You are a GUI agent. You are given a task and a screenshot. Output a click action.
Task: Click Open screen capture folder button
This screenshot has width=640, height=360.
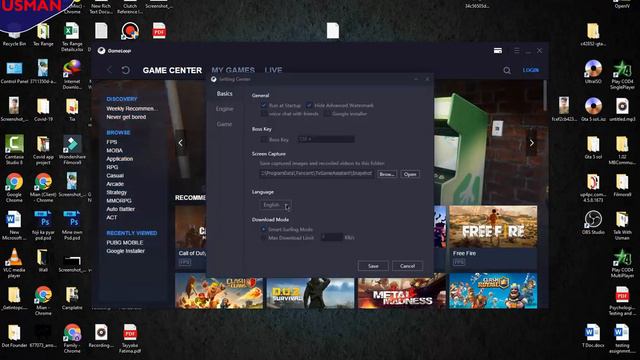[x=410, y=174]
